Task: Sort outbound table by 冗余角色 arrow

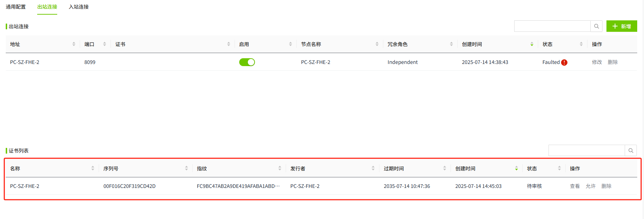Action: coord(451,44)
